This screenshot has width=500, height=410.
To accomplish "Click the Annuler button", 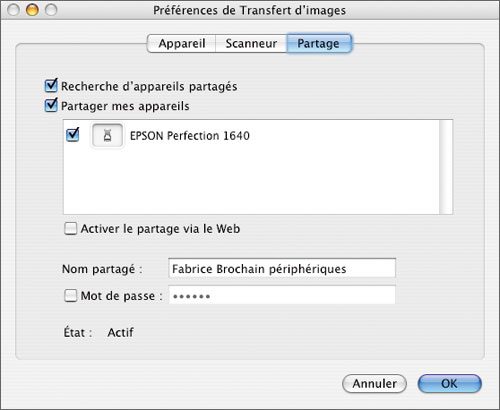I will 374,384.
